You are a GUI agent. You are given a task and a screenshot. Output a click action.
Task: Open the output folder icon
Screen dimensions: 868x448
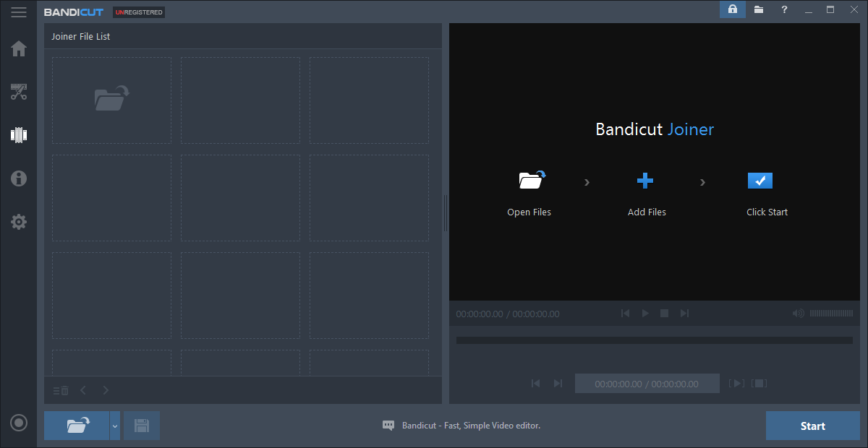click(x=758, y=9)
